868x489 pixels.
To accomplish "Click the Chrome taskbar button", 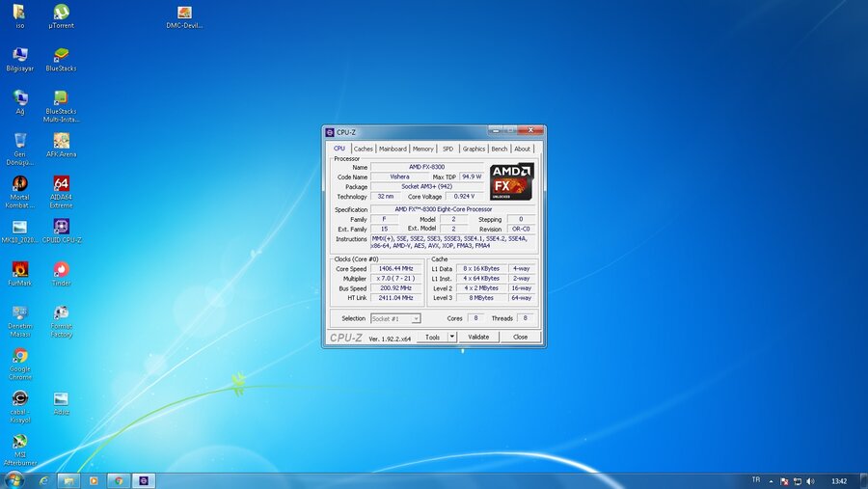I will pyautogui.click(x=119, y=480).
